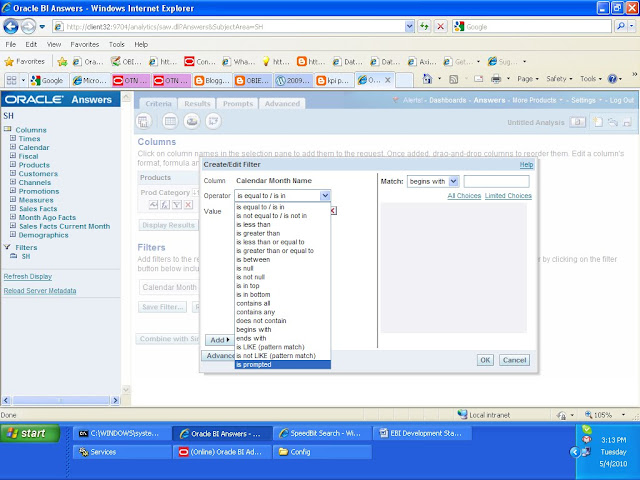Click the search magnifier button
The height and width of the screenshot is (480, 640).
coord(621,27)
